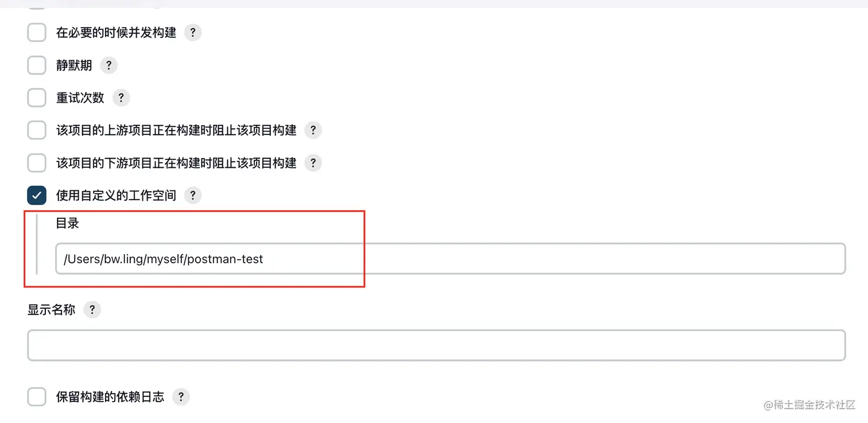The height and width of the screenshot is (423, 868).
Task: Click the 目录 workspace path input field
Action: 450,259
